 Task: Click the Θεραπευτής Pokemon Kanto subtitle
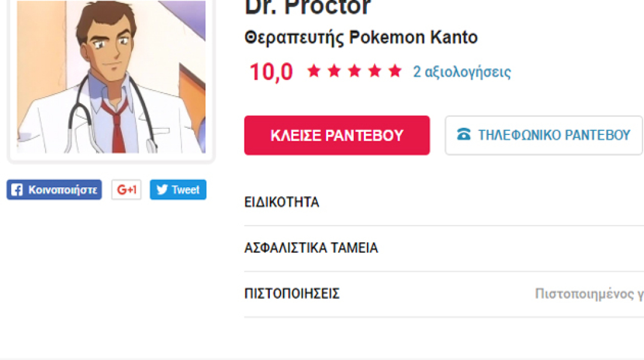pyautogui.click(x=361, y=38)
